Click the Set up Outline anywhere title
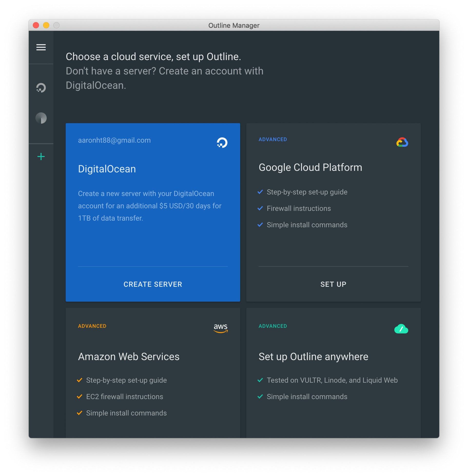The width and height of the screenshot is (468, 476). [x=313, y=356]
